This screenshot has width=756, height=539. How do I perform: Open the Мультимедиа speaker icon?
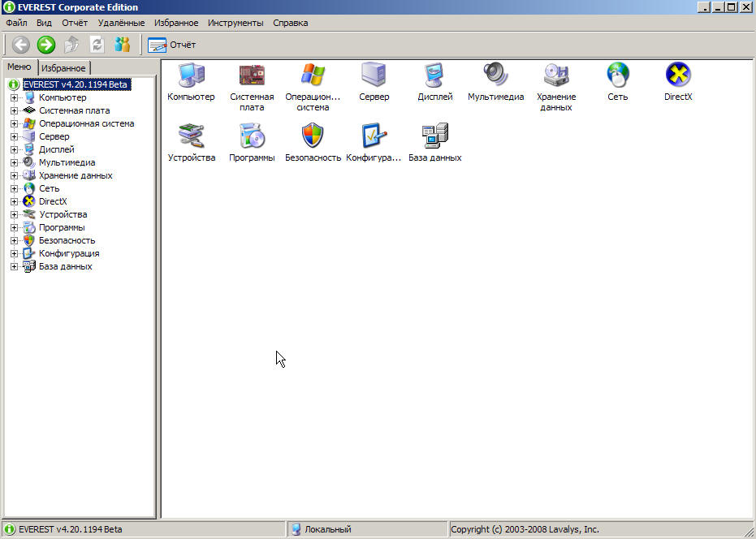point(495,75)
